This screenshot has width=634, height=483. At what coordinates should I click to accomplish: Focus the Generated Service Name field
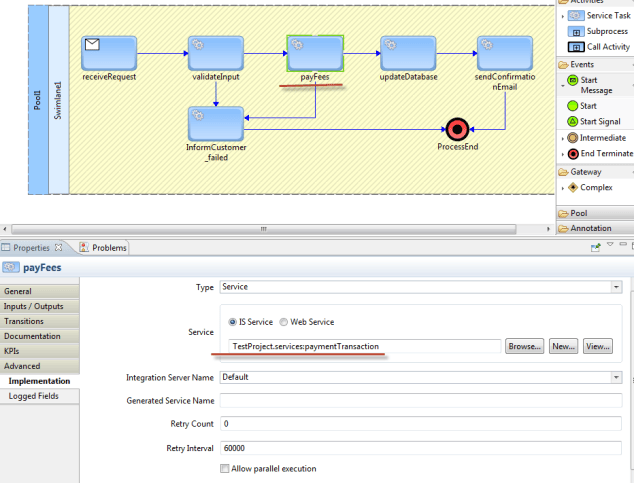click(421, 401)
